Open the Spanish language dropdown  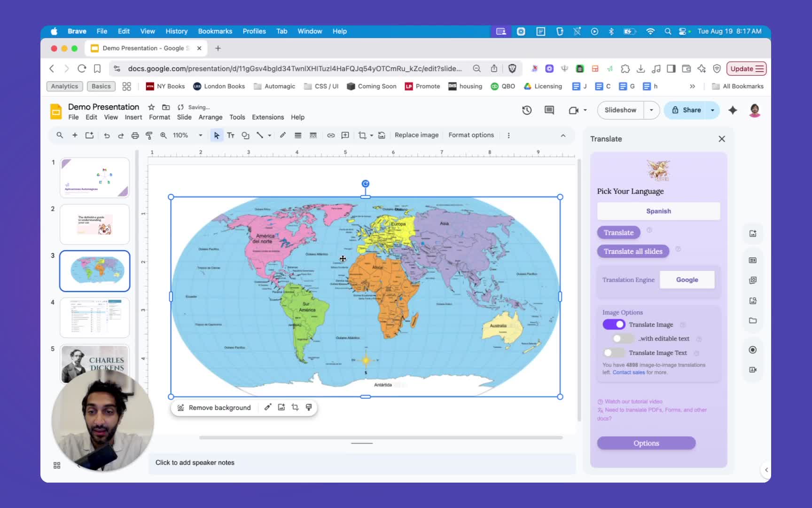point(658,211)
